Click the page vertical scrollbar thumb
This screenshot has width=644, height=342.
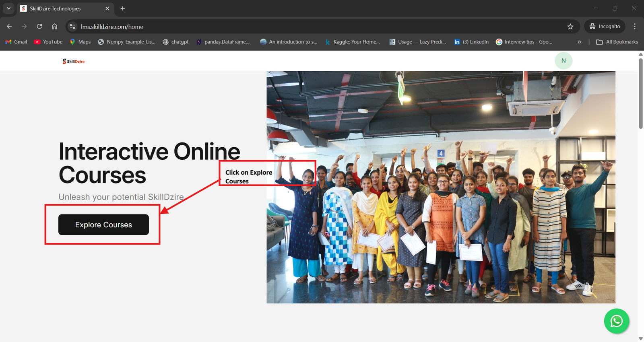[x=641, y=93]
